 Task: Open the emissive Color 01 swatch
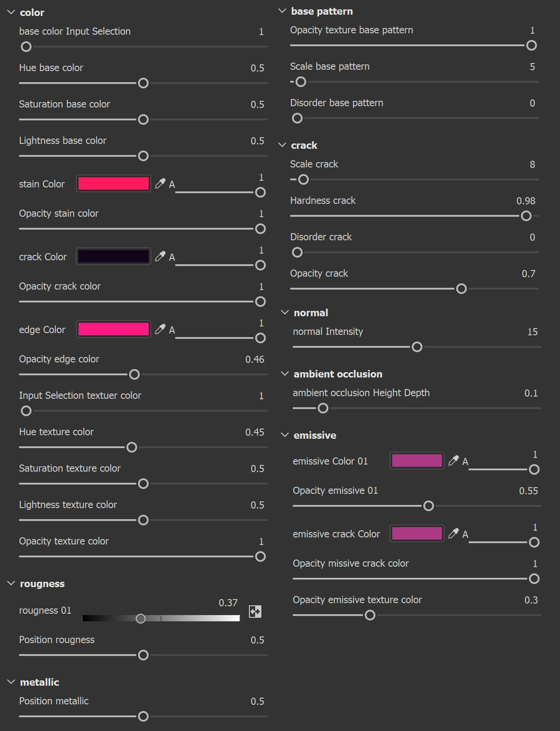[x=417, y=461]
